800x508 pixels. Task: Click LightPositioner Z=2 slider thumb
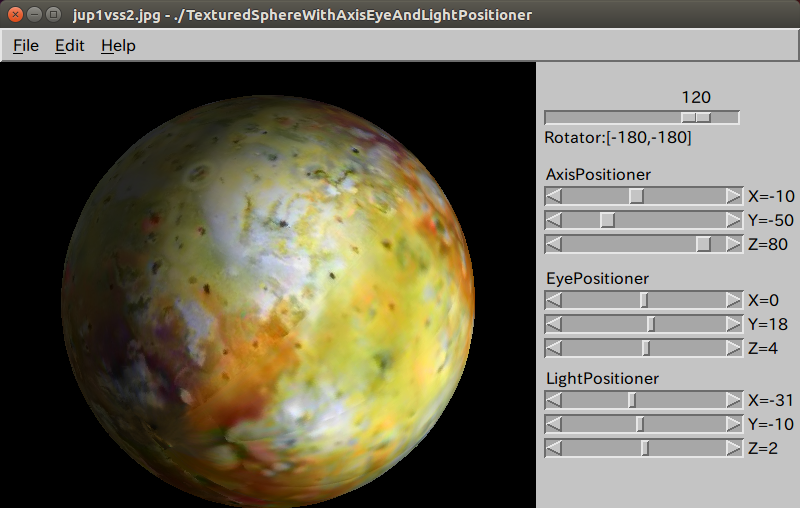[645, 448]
